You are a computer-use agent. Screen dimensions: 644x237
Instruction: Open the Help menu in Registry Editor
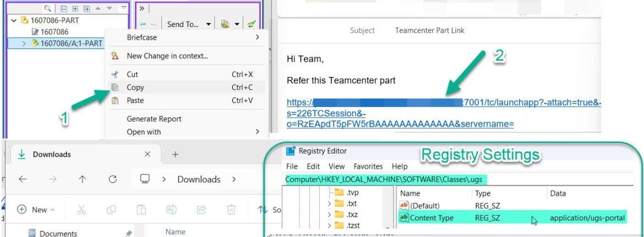pos(400,166)
